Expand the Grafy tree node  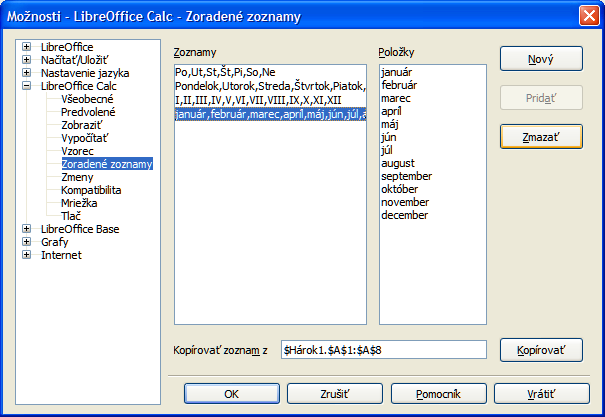[x=26, y=242]
